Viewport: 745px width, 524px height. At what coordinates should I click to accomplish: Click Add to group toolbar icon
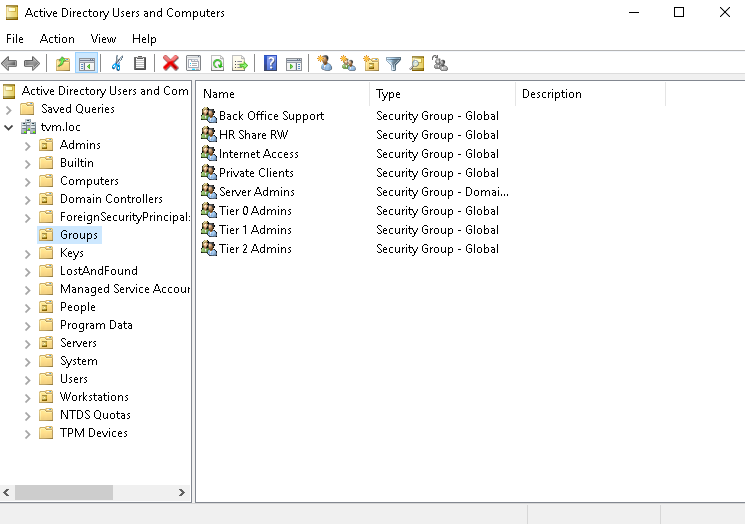click(x=440, y=63)
